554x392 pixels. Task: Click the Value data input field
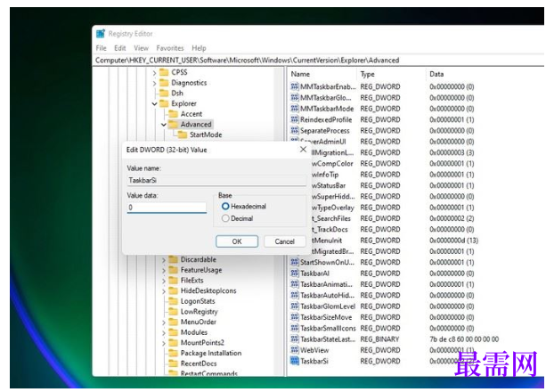[x=167, y=207]
